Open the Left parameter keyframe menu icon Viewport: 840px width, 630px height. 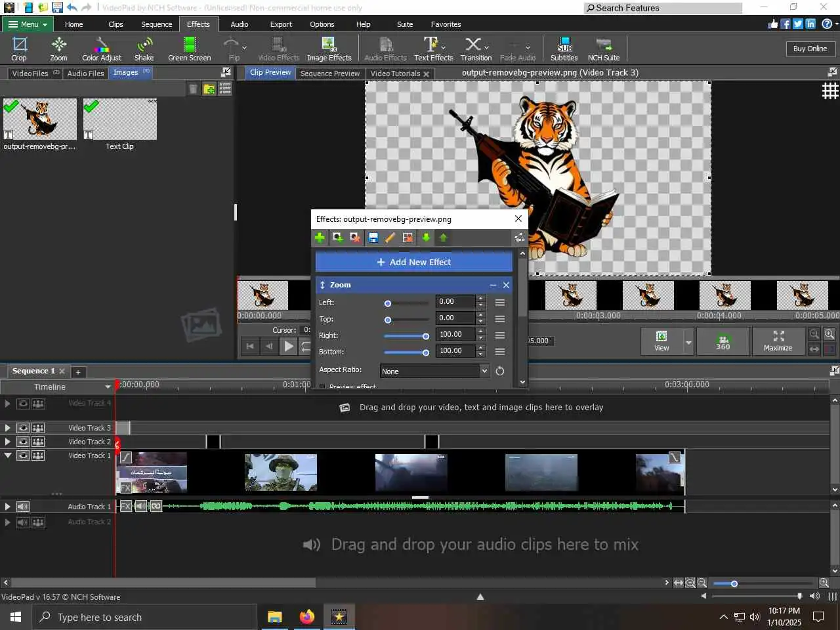click(x=500, y=303)
